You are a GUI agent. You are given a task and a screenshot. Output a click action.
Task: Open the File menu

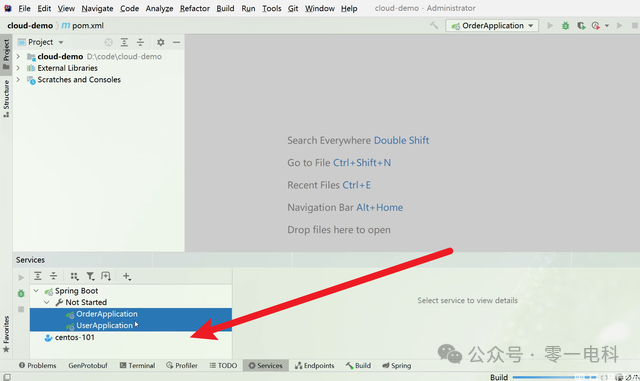point(24,8)
